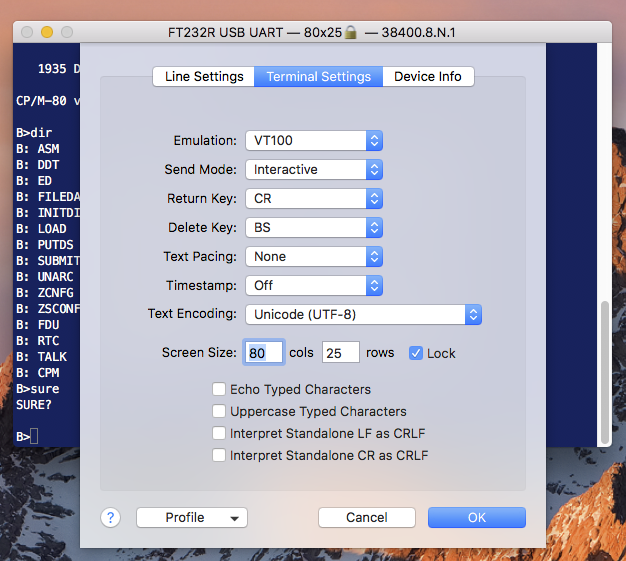Screen dimensions: 626x561
Task: Enable Interpret Standalone LF as CRLF
Action: [219, 433]
